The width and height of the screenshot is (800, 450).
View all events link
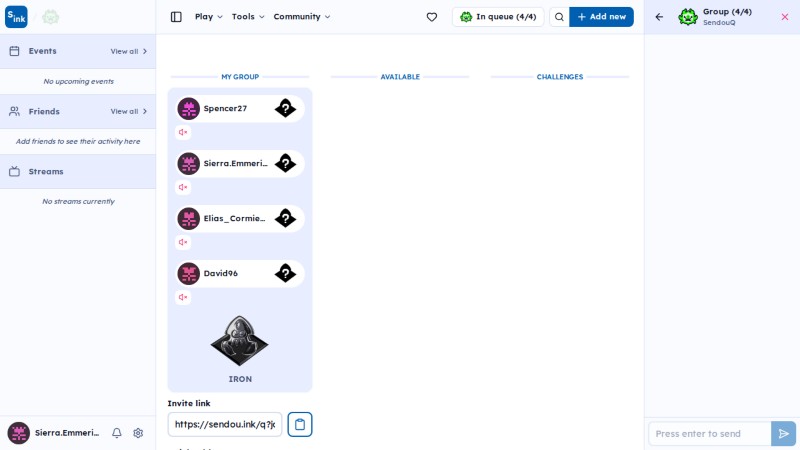129,52
